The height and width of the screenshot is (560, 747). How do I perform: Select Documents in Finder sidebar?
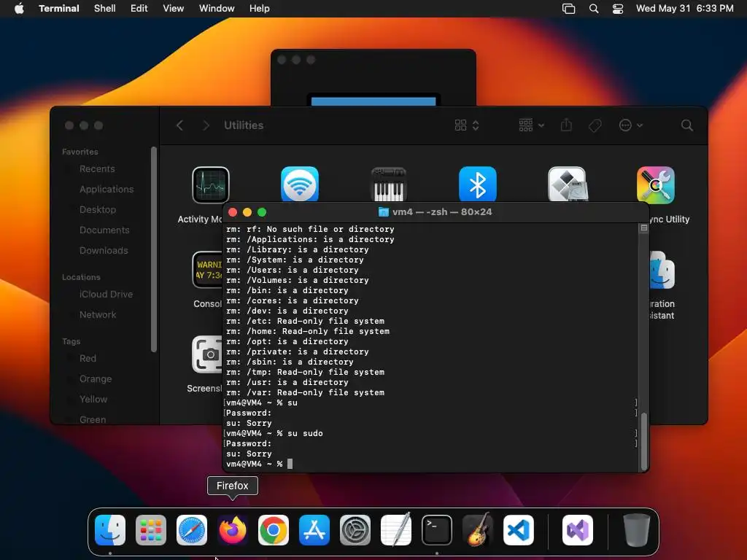click(104, 230)
